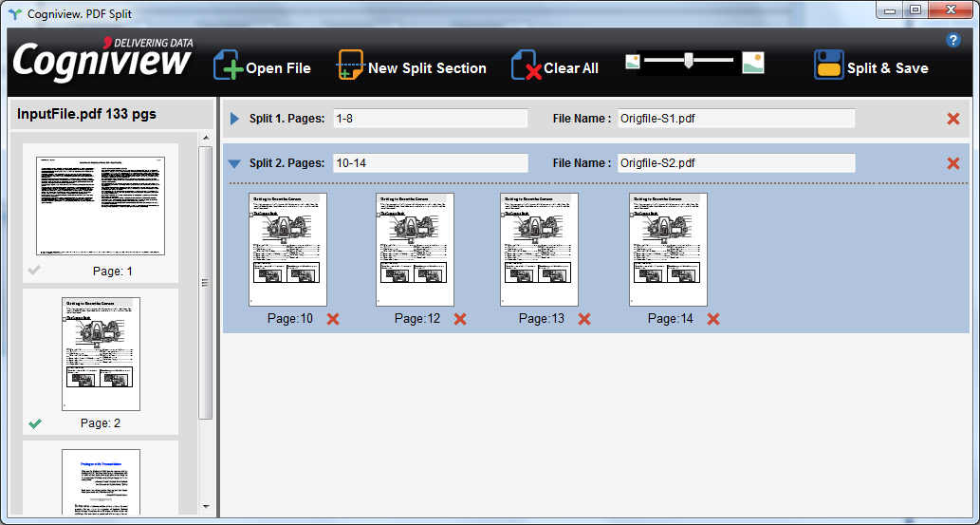Click the Split & Save disk icon

(x=829, y=66)
